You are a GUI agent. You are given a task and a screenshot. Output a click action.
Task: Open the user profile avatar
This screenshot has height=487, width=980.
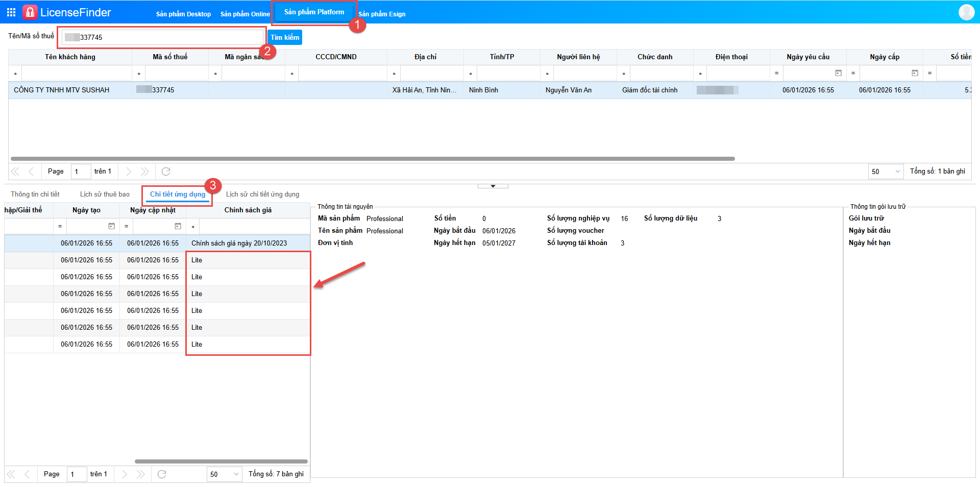coord(966,12)
